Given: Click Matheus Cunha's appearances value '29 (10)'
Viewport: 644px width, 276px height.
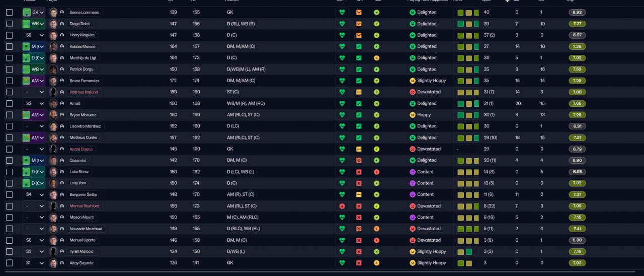Looking at the screenshot, I should [x=490, y=137].
